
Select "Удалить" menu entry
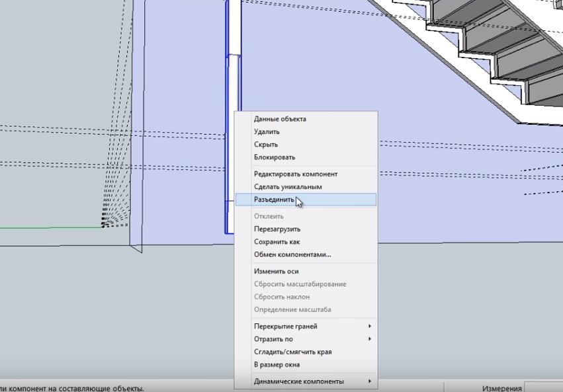pyautogui.click(x=267, y=132)
